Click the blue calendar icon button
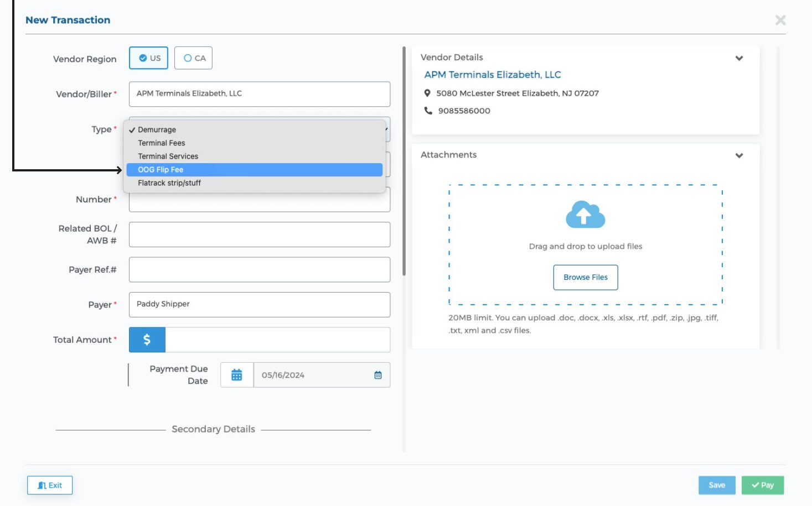 237,375
